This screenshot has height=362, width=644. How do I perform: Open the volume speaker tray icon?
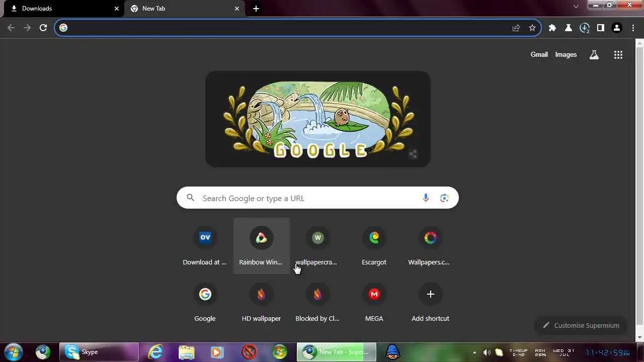pos(487,352)
